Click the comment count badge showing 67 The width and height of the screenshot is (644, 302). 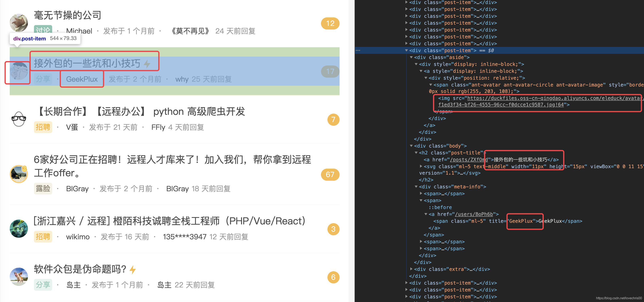[330, 174]
